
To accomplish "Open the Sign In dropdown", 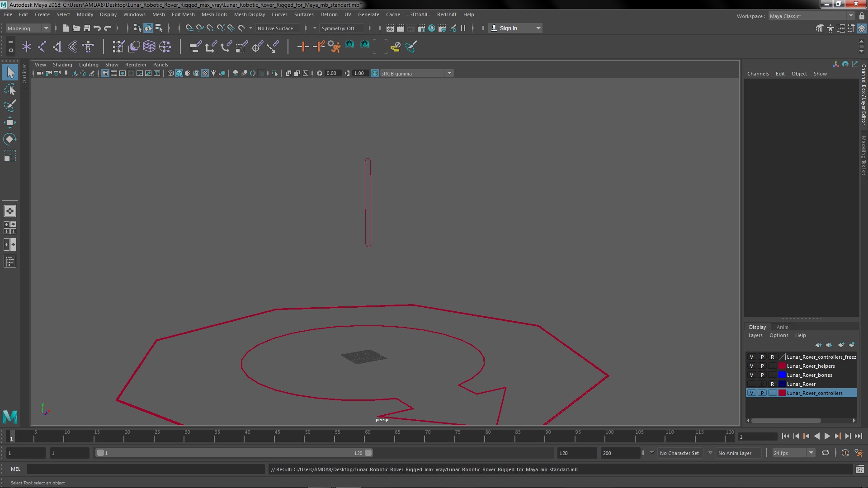I will tap(515, 28).
